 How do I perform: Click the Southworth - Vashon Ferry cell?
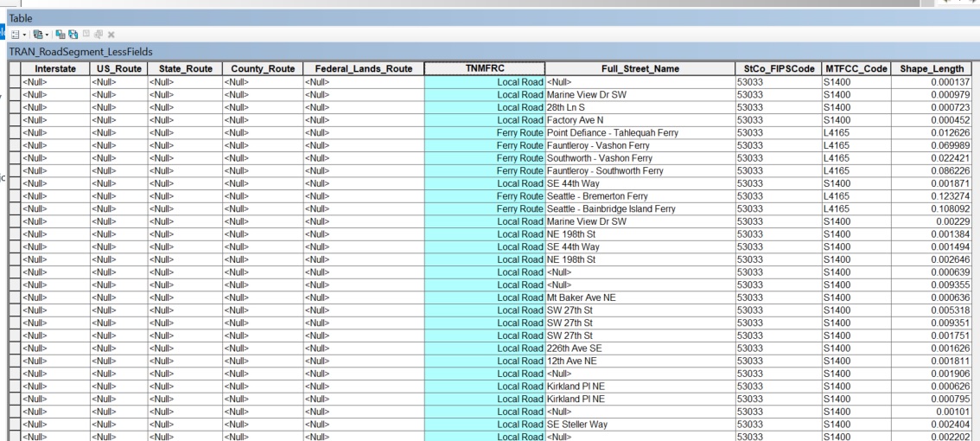point(640,158)
